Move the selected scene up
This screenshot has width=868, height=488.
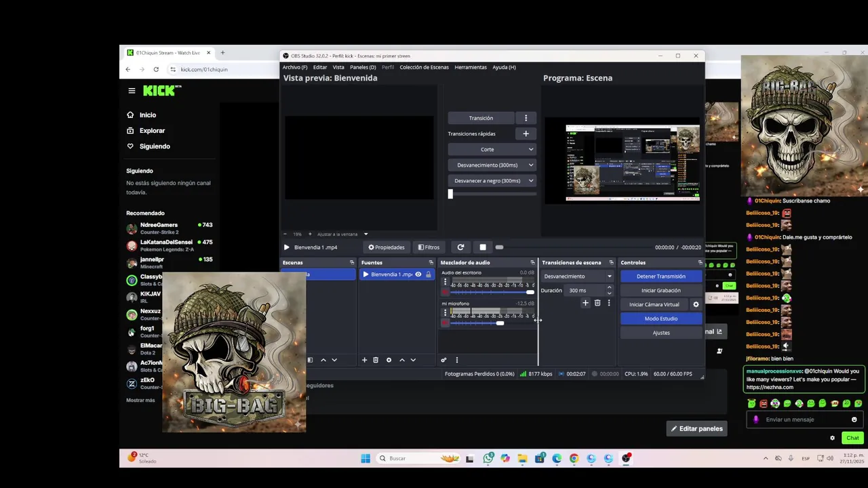click(x=323, y=360)
